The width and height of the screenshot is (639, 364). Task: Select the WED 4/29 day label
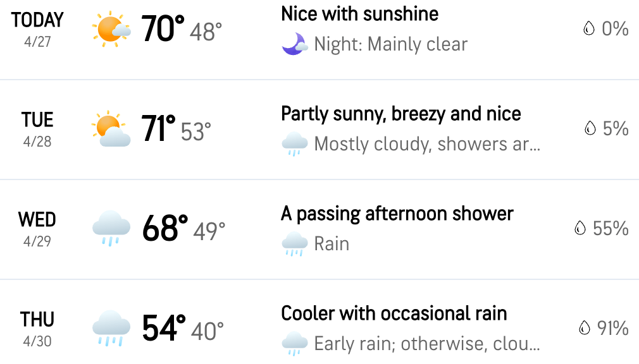(37, 229)
